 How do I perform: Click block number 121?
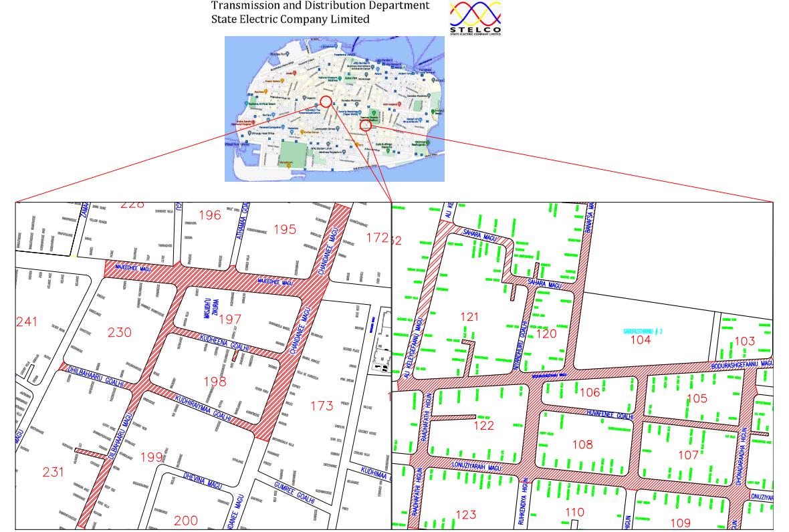469,316
